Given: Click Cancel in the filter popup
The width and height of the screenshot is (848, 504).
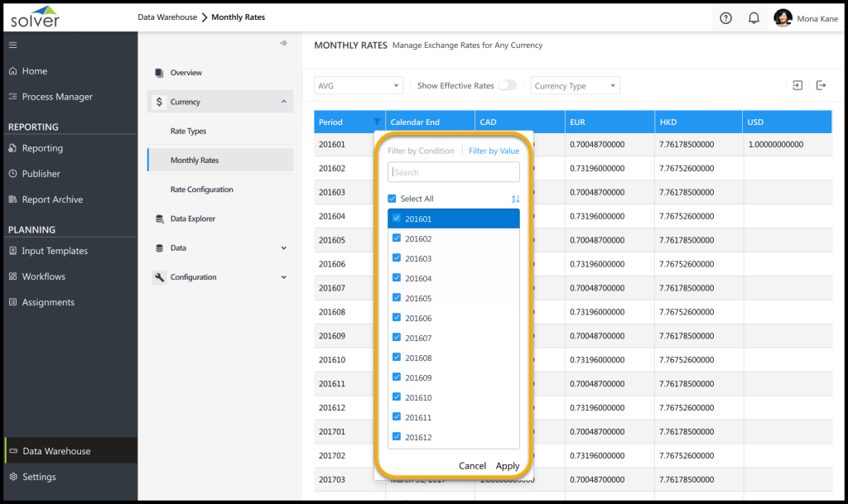Looking at the screenshot, I should pos(472,466).
